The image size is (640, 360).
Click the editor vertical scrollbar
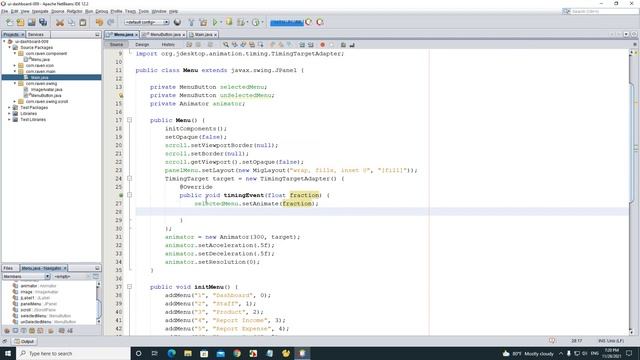coord(632,192)
